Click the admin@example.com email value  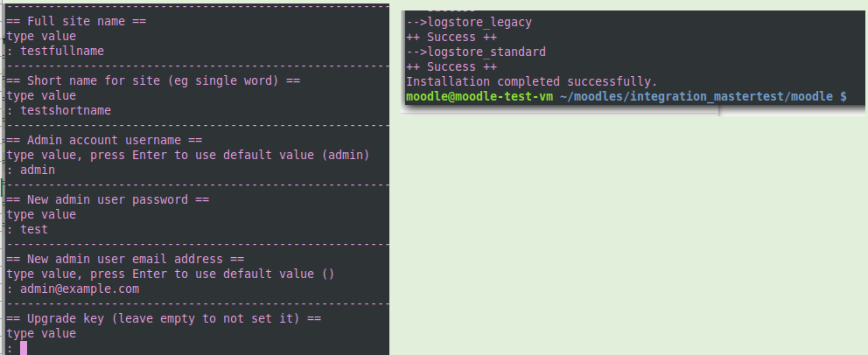click(80, 289)
